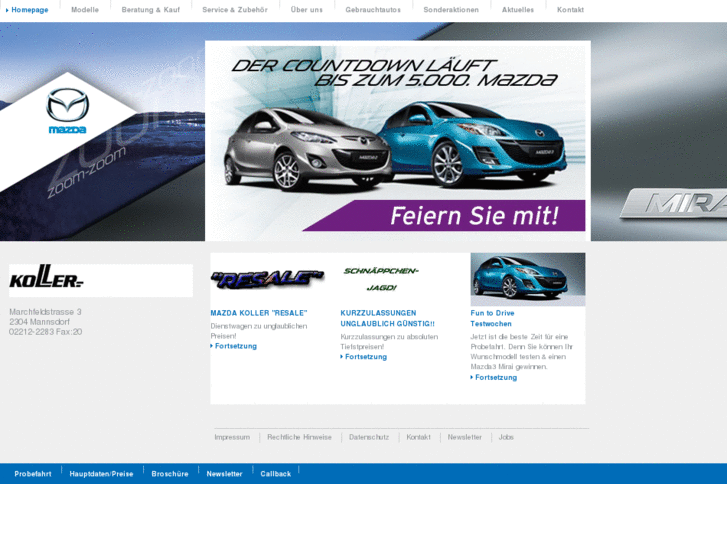
Task: Click the purple Feiern Sie mit! banner
Action: point(445,216)
